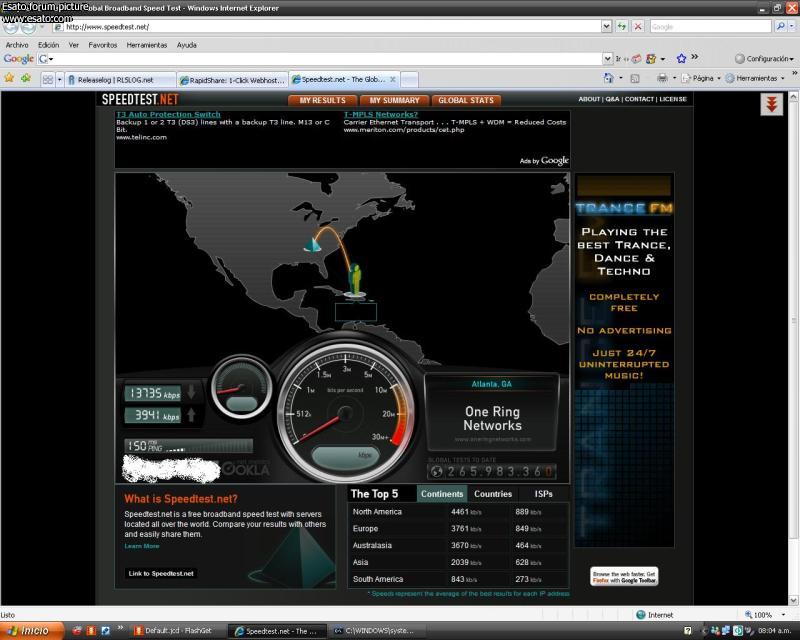Open the Herramientas menu in menu bar
The image size is (800, 640).
(x=146, y=45)
